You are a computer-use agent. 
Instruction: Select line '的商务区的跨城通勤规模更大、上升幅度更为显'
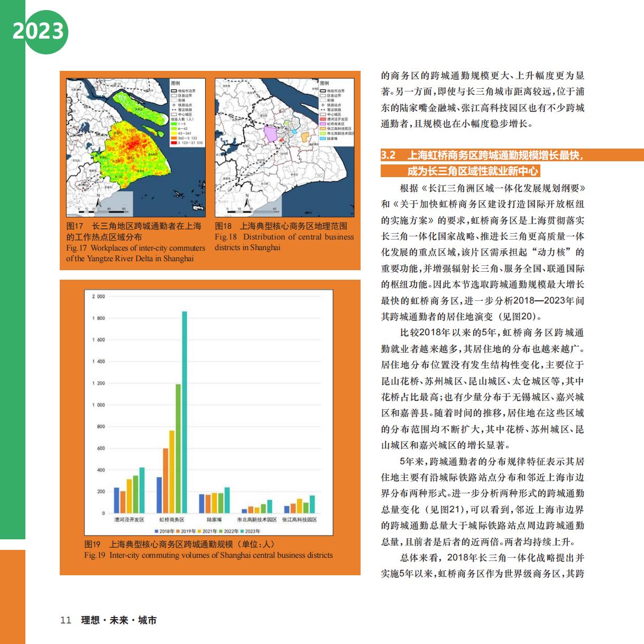pos(483,76)
